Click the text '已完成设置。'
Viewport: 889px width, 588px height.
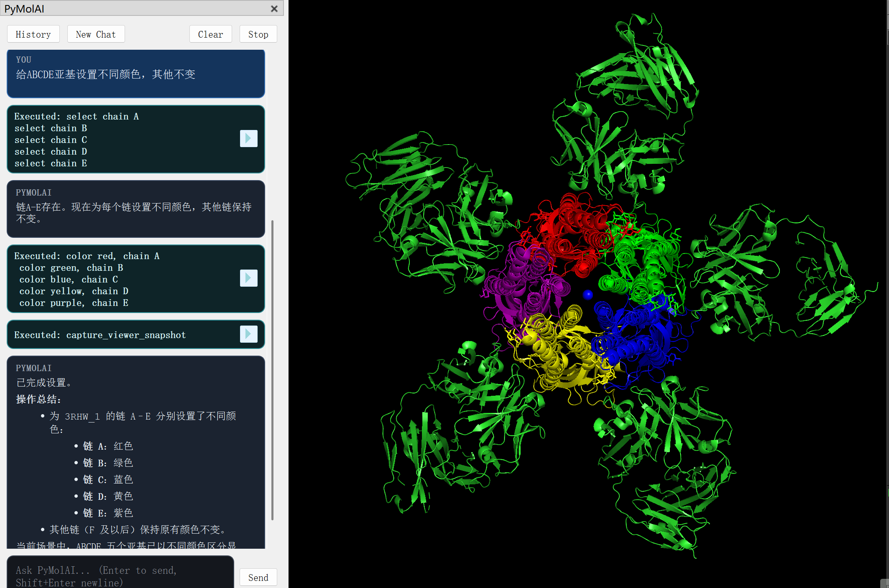pos(44,382)
